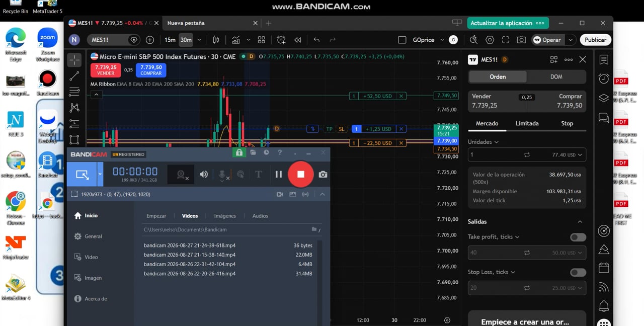Viewport: 644px width, 326px height.
Task: Open Bandicam scheduled recording clock icon
Action: (266, 152)
